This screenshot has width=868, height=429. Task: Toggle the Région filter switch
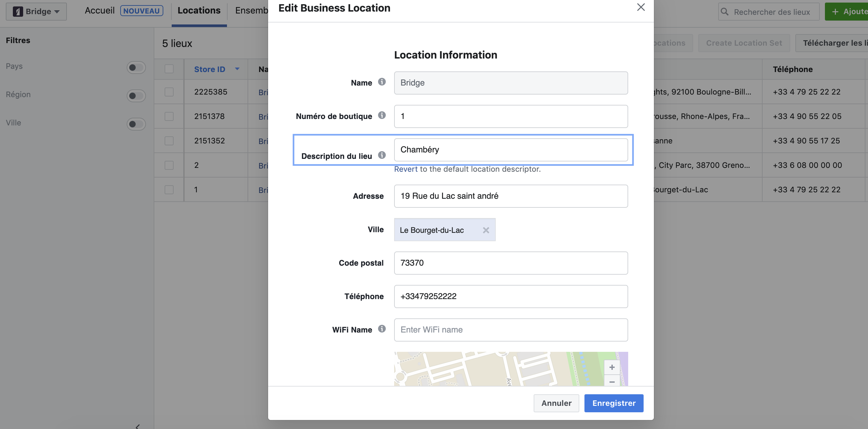click(x=136, y=96)
